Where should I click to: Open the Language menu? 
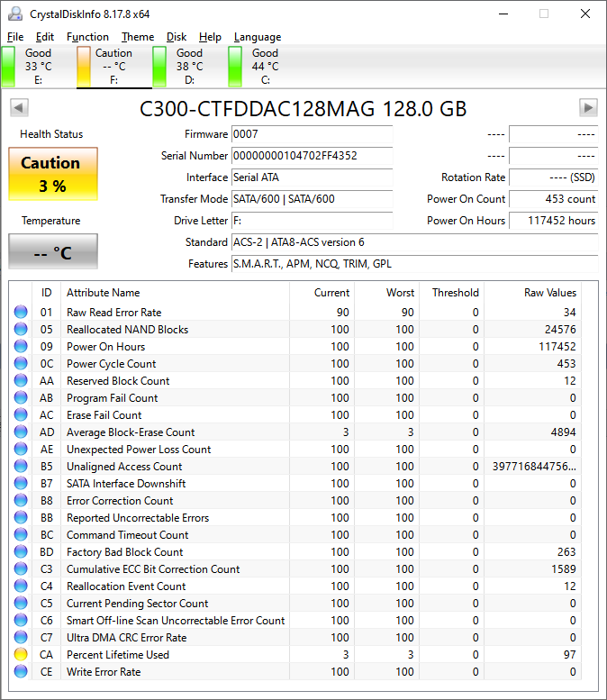(x=258, y=37)
